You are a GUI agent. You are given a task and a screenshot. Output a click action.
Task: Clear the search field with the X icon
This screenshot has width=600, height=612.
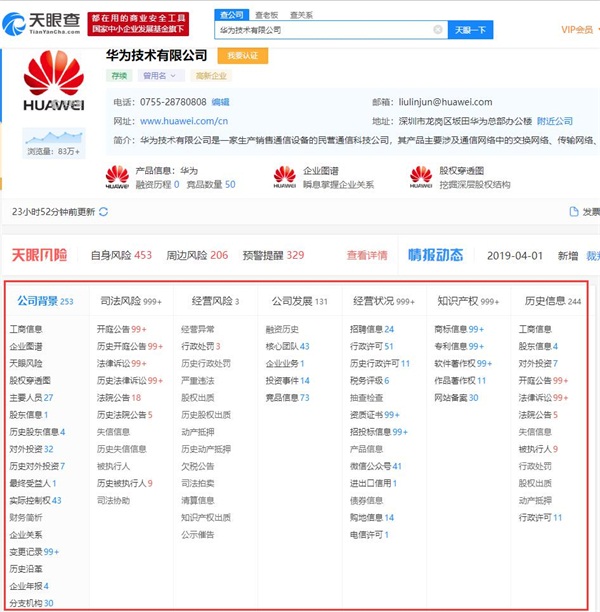coord(438,30)
